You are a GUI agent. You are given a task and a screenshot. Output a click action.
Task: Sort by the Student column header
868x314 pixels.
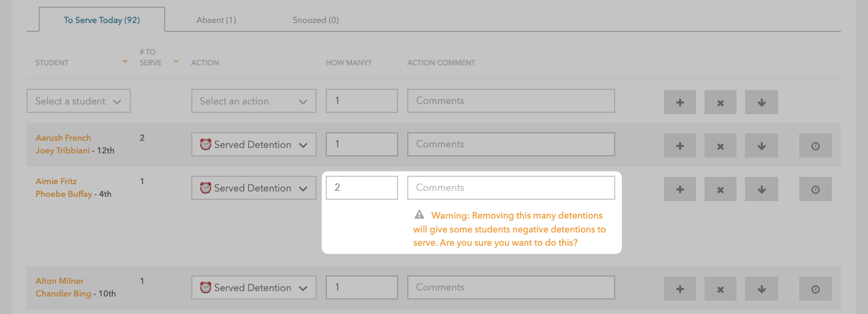[x=52, y=62]
